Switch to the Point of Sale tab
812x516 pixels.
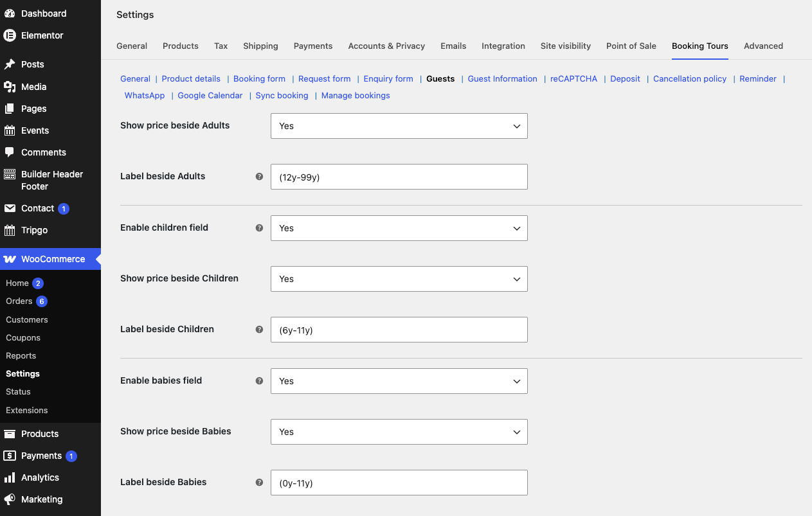coord(631,46)
